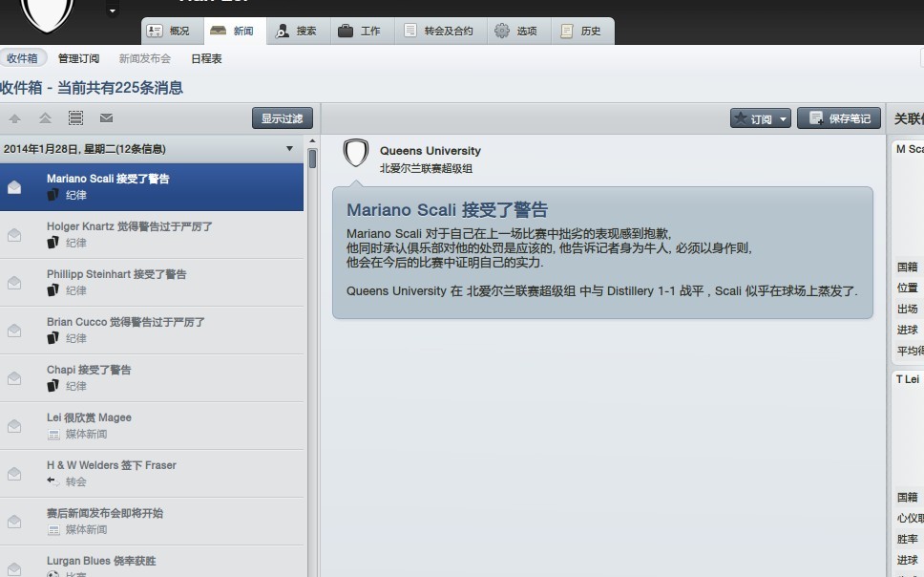Open message Holger Knartz 觉得警告过于严厉了

click(152, 235)
